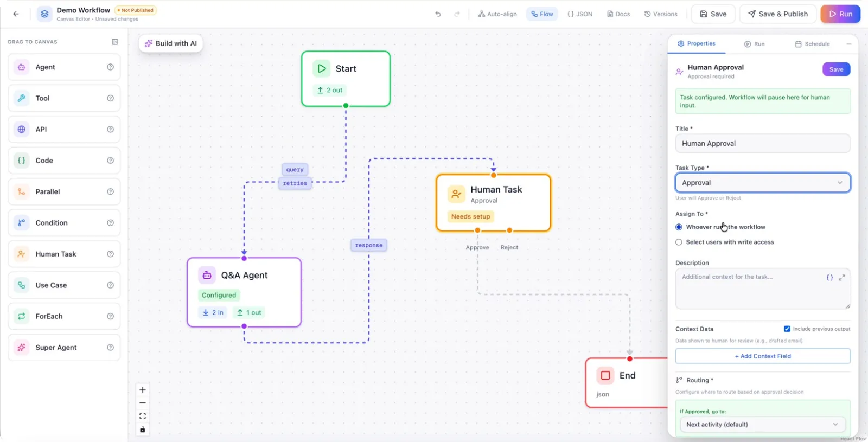This screenshot has height=442, width=868.
Task: Toggle the canvas lock icon
Action: [x=143, y=430]
